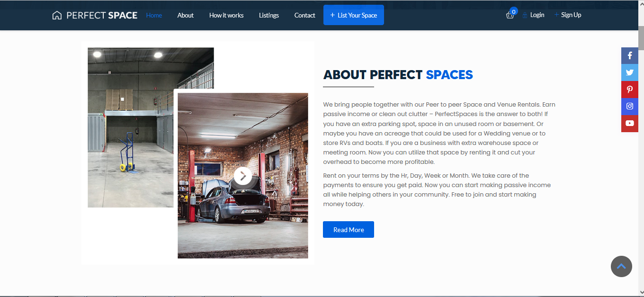The width and height of the screenshot is (644, 297).
Task: Advance image slider with next arrow
Action: point(243,176)
